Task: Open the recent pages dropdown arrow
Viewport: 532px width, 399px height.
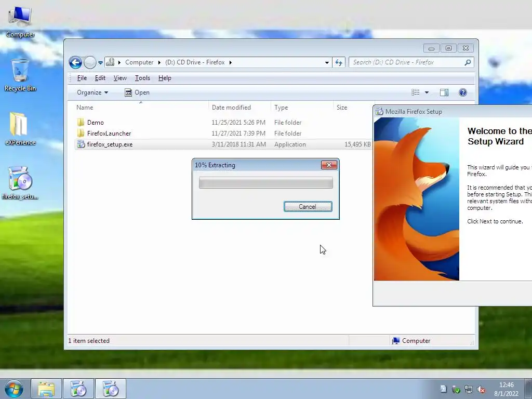Action: 100,63
